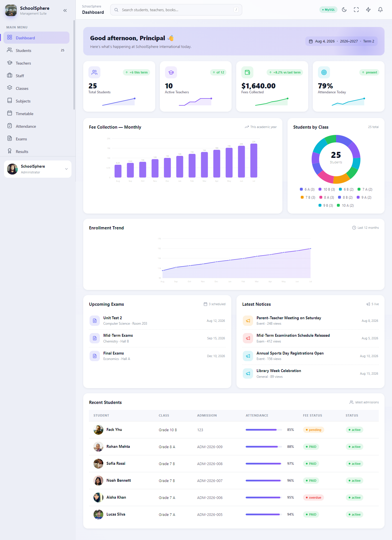Image resolution: width=392 pixels, height=540 pixels.
Task: Open the notifications bell icon
Action: (380, 10)
